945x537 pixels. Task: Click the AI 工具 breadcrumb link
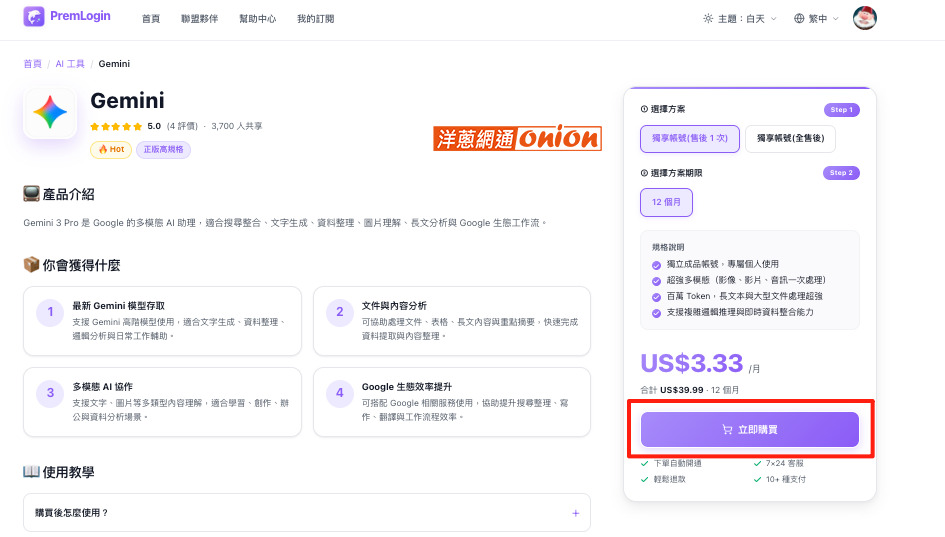point(70,64)
